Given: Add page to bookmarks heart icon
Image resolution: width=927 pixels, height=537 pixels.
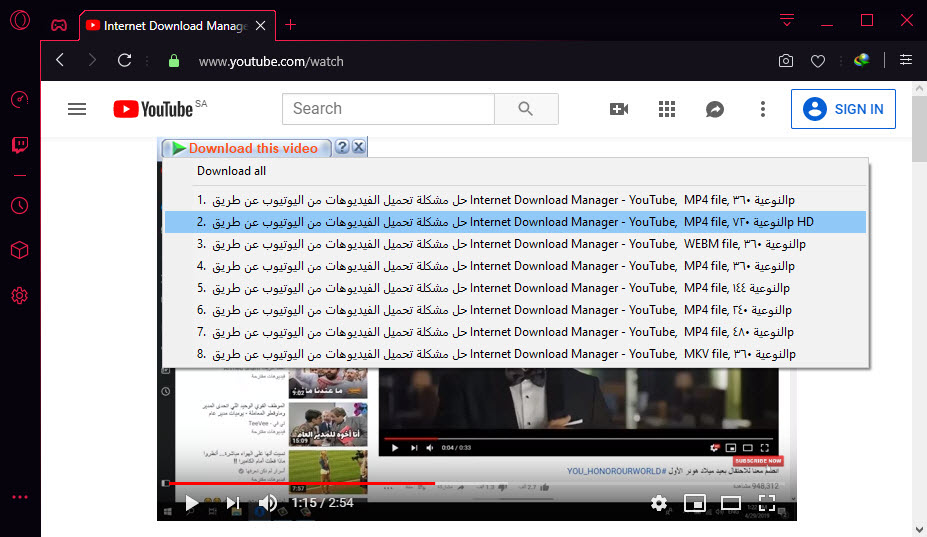Looking at the screenshot, I should pos(818,61).
